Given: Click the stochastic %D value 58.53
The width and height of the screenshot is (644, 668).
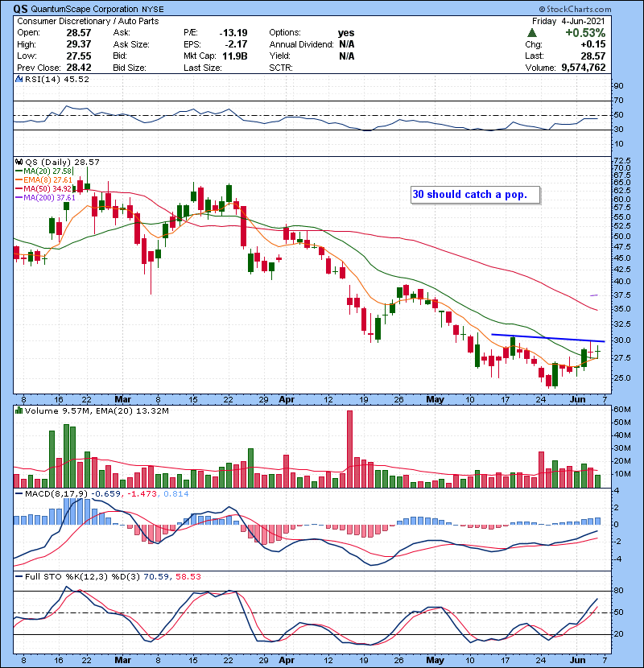Looking at the screenshot, I should pyautogui.click(x=188, y=576).
